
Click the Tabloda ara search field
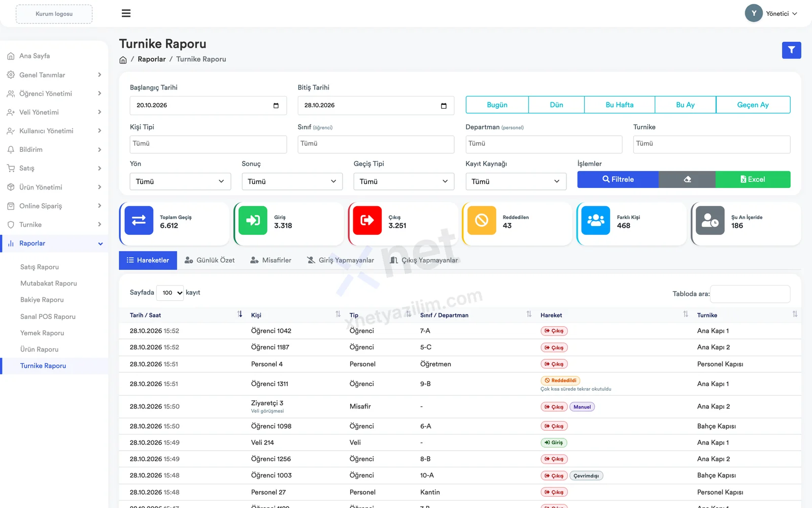tap(750, 294)
